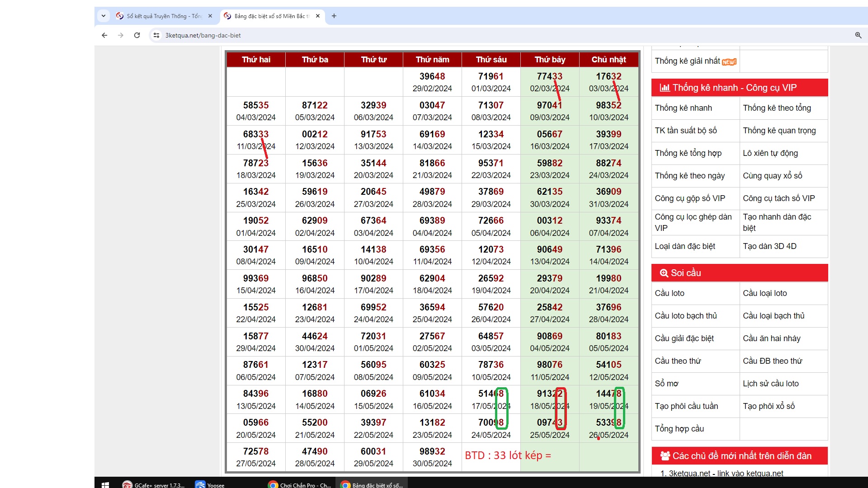Click the browser back arrow icon
The height and width of the screenshot is (488, 868).
pos(104,35)
